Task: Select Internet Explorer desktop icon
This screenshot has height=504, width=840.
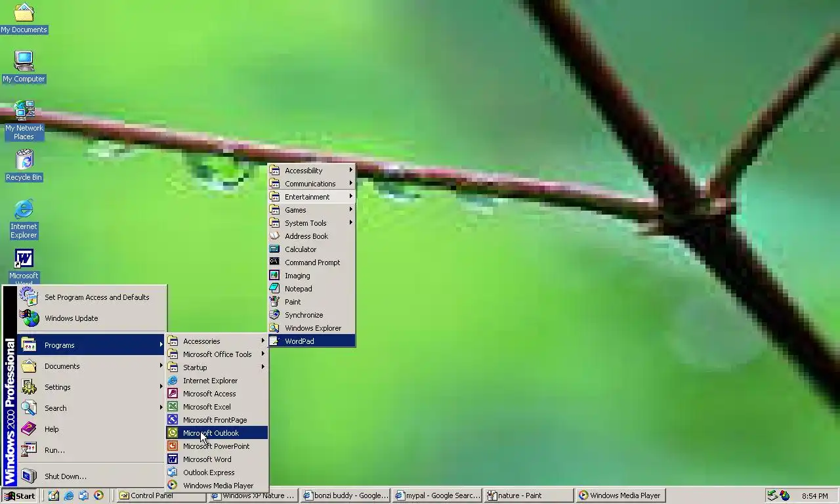Action: point(24,219)
